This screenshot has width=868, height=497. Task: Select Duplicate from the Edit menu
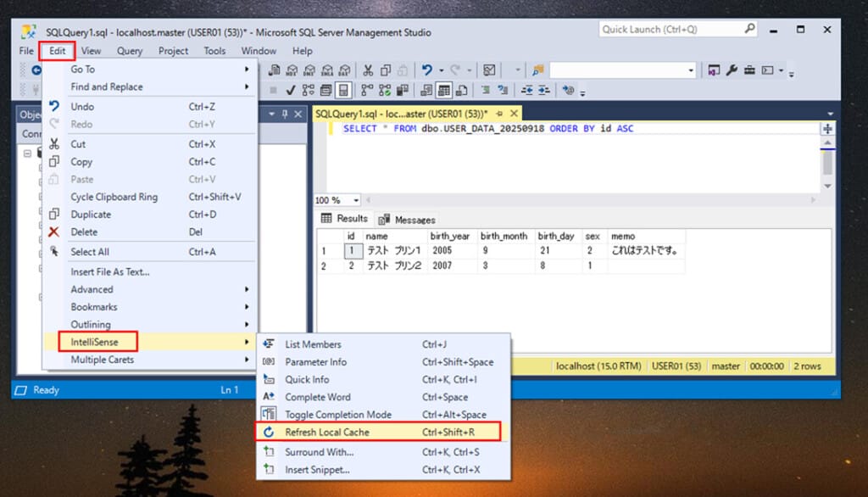(x=92, y=215)
